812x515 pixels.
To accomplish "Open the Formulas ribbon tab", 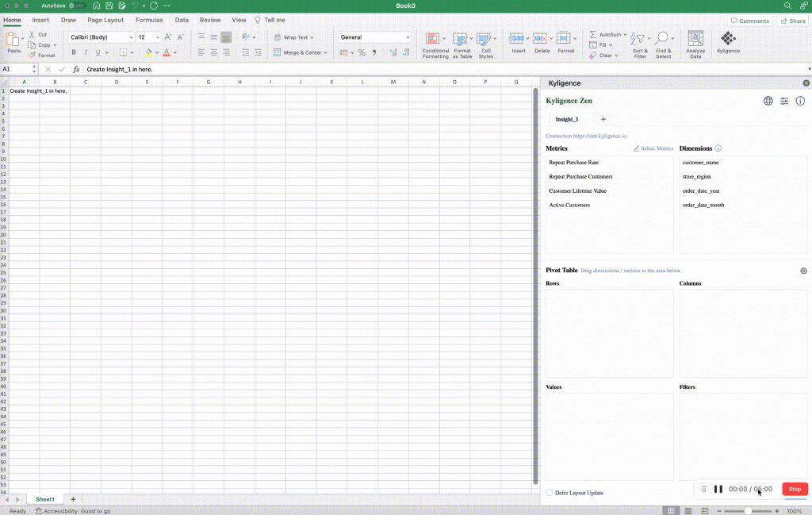I will tap(149, 20).
